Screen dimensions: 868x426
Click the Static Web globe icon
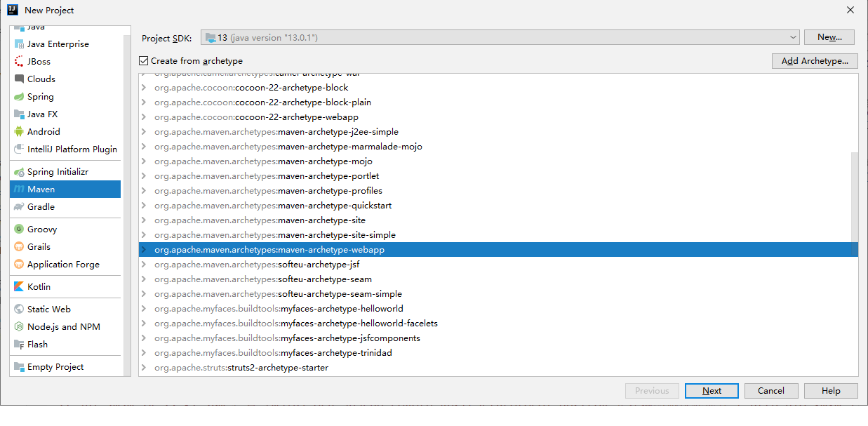tap(19, 309)
